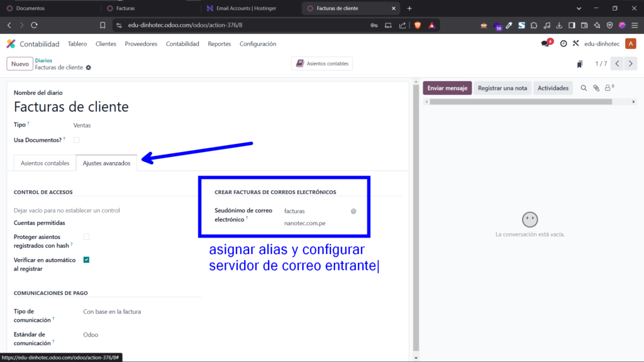The height and width of the screenshot is (362, 644).
Task: Open a new browser tab
Action: click(409, 8)
